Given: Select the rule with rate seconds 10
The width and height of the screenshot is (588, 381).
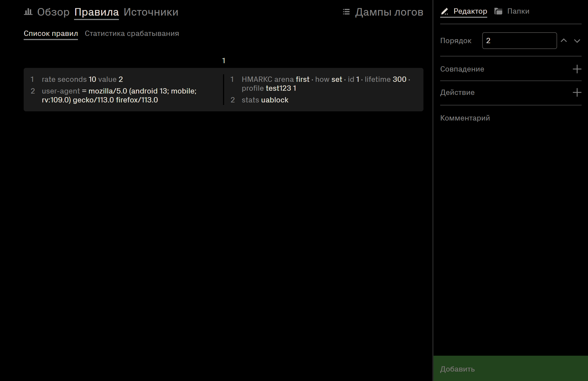Looking at the screenshot, I should tap(224, 90).
